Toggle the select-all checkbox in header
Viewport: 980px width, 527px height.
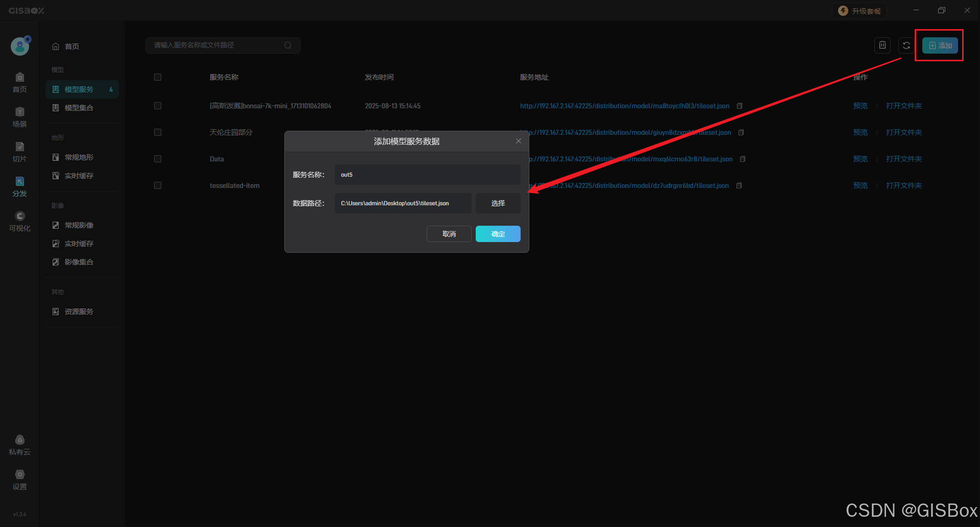pos(158,77)
